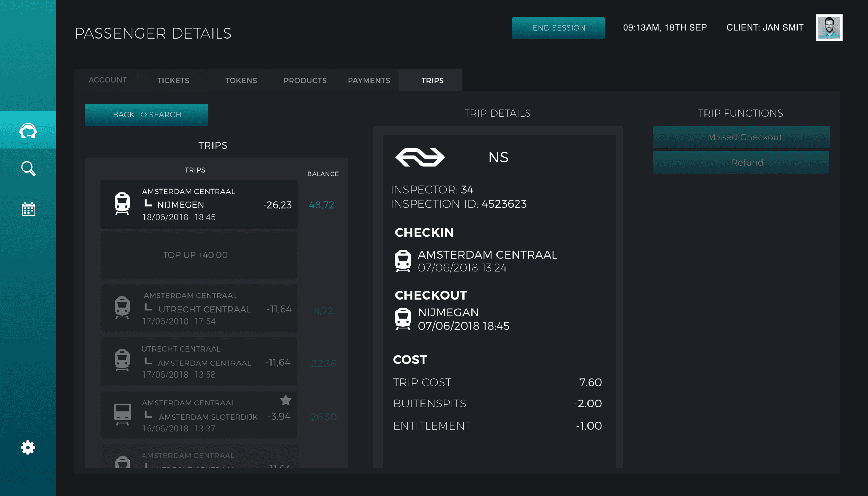The image size is (868, 496).
Task: Select the Utrecht Centraal to Amsterdam Centraal trip
Action: pos(199,362)
